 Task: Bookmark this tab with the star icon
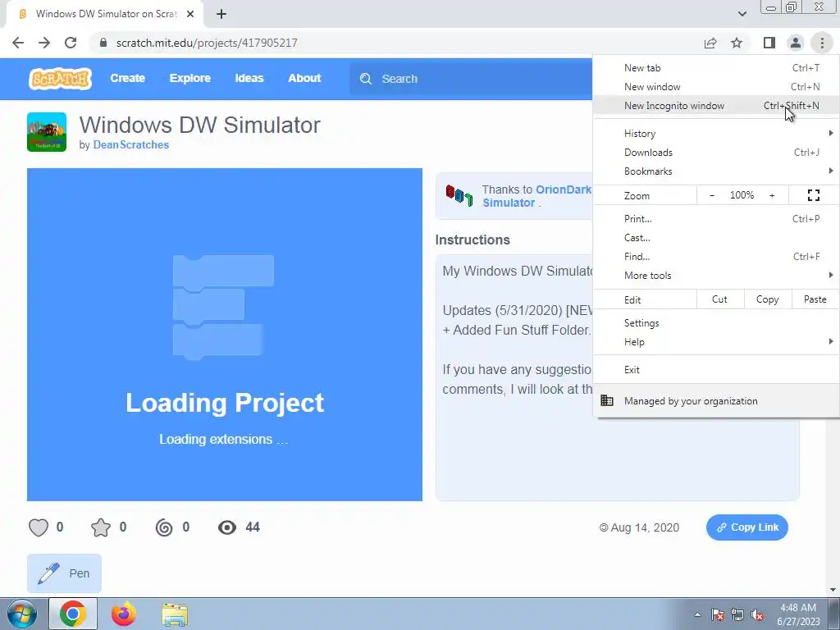737,43
